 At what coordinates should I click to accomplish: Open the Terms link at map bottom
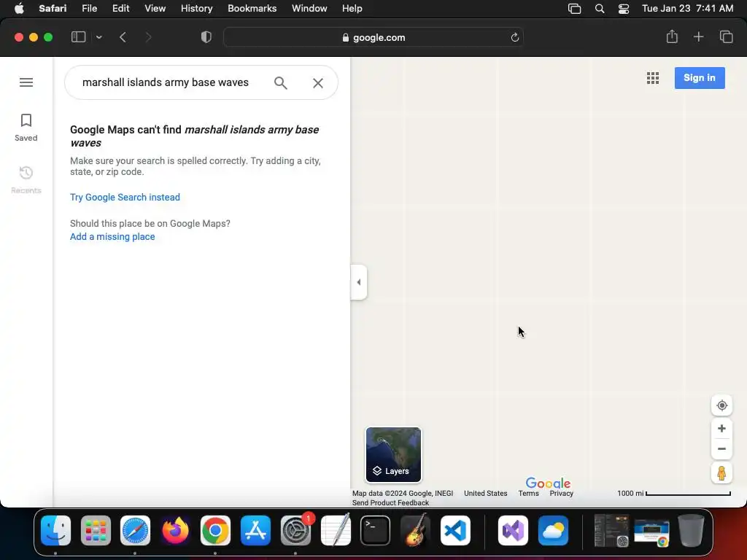pyautogui.click(x=528, y=494)
